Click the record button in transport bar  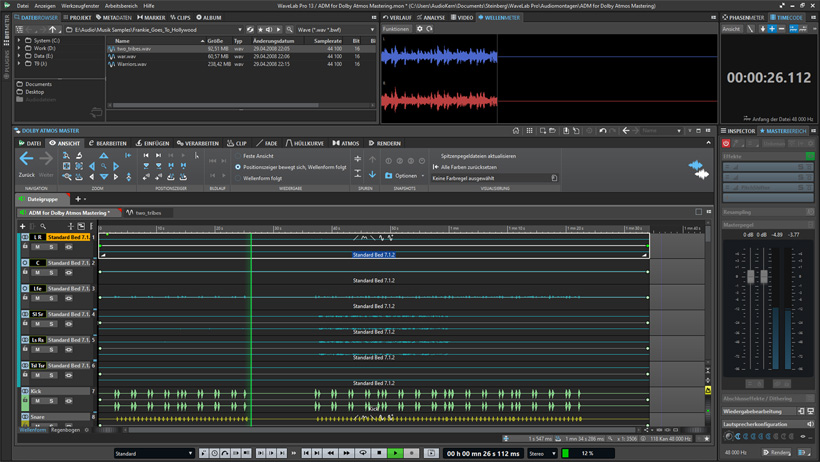tap(412, 453)
